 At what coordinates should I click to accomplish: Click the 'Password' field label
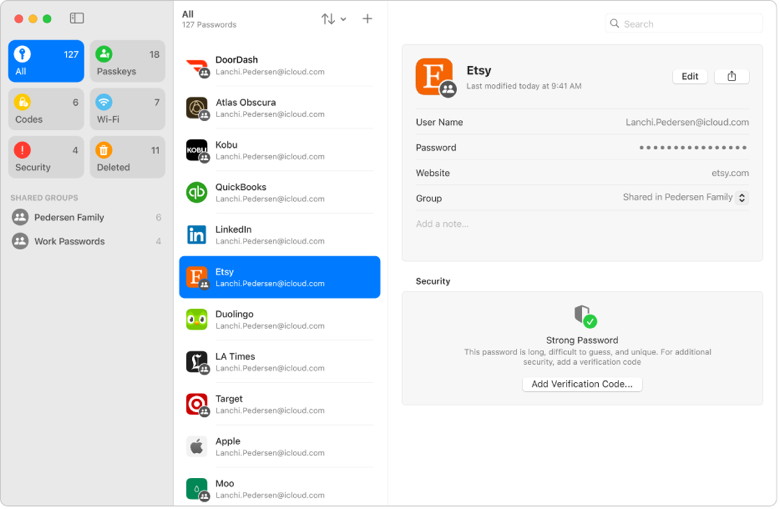pyautogui.click(x=436, y=148)
